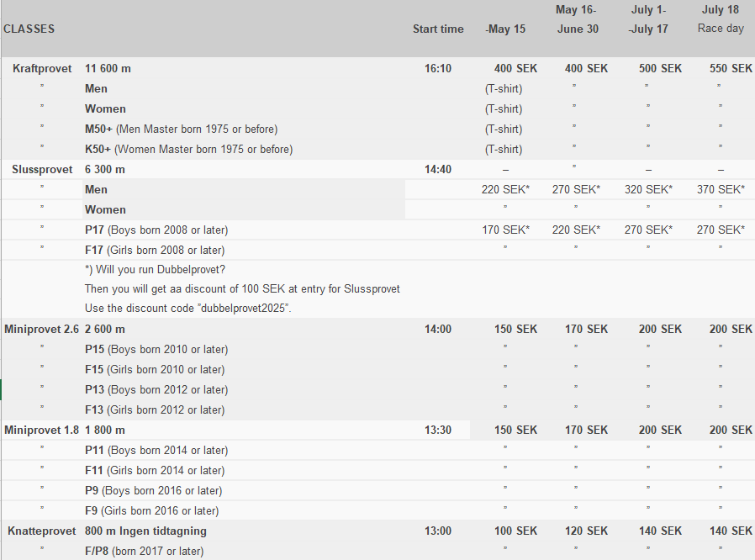Click the Miniprovet 2.6 class name

point(42,329)
